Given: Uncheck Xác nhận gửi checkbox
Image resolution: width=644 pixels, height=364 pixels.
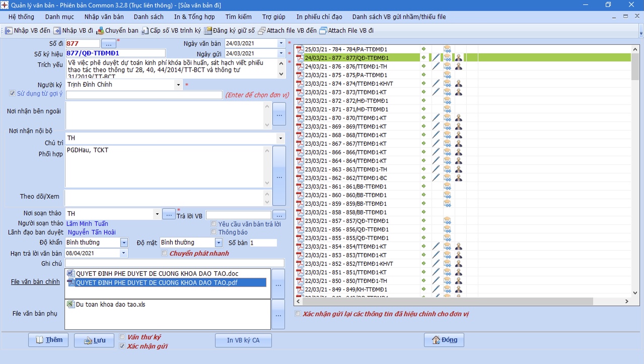Looking at the screenshot, I should [122, 346].
